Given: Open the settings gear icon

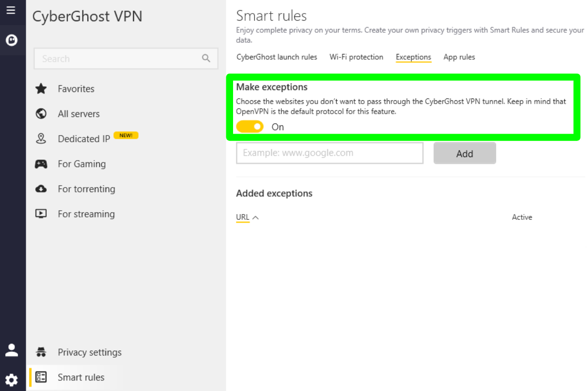Looking at the screenshot, I should pos(12,380).
